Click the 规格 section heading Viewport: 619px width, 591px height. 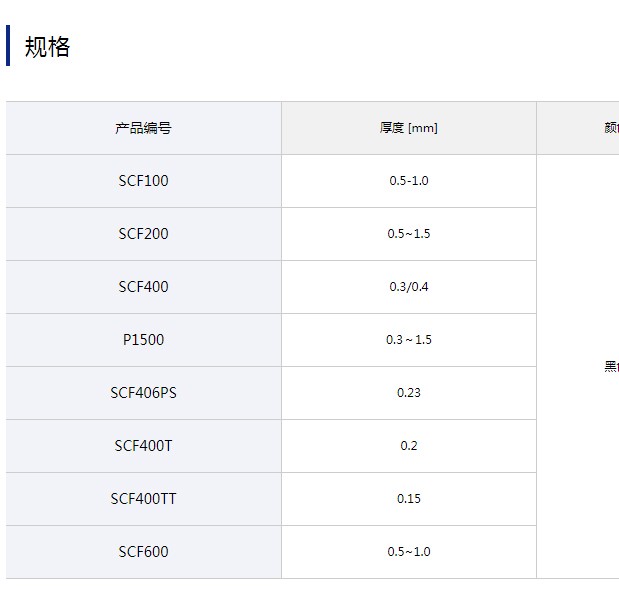pos(47,47)
